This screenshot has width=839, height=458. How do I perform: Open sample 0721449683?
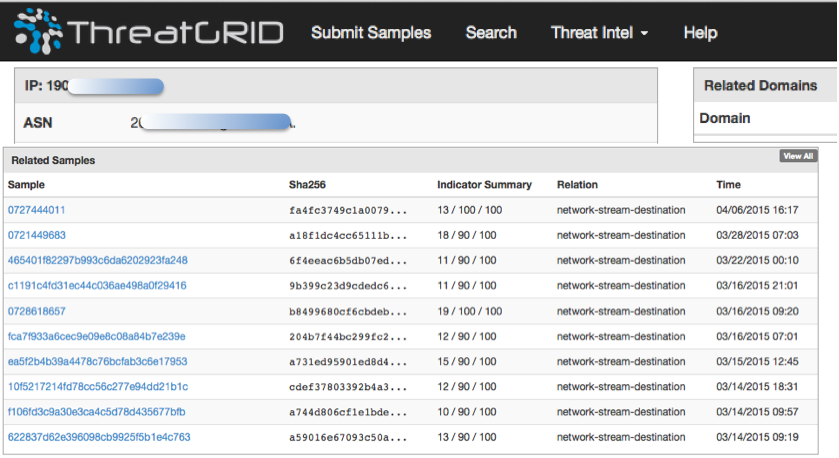37,235
